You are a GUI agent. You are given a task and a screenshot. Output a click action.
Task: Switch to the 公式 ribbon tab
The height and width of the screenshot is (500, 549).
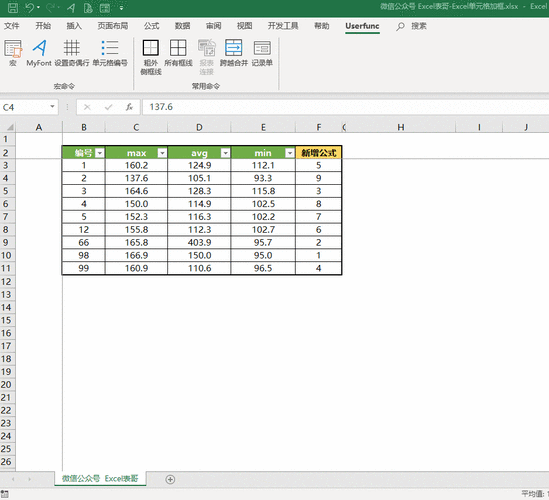[151, 26]
